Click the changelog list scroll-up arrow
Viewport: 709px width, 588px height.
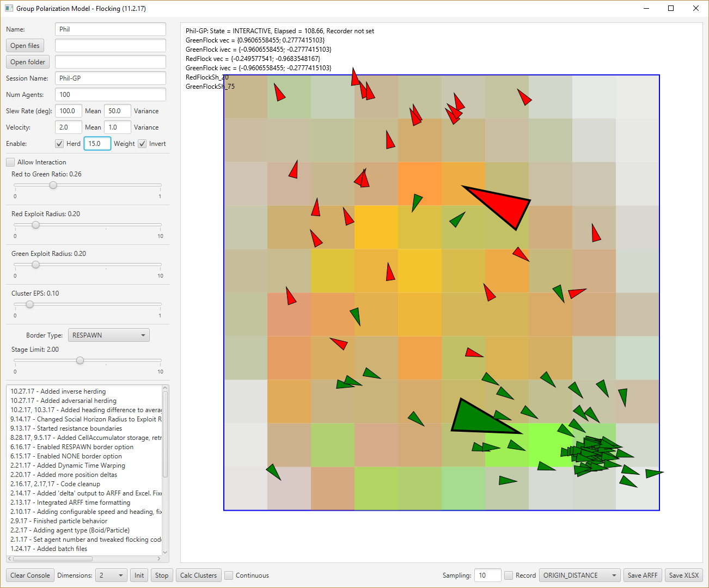166,389
